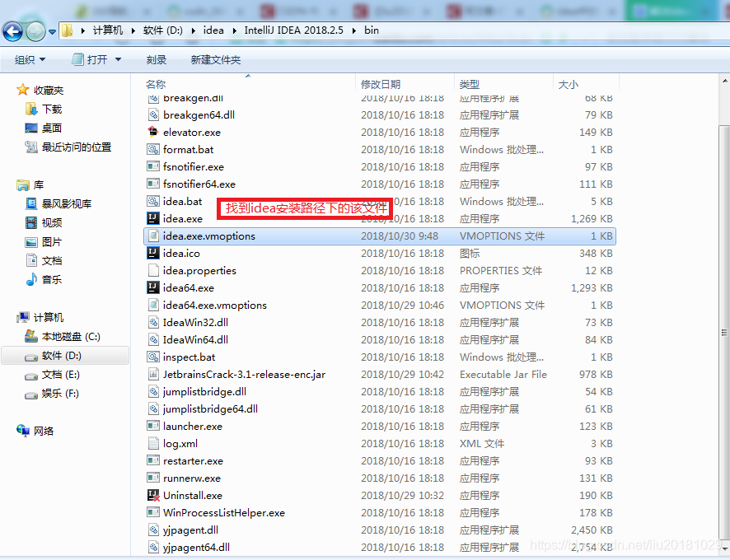Select IntelliJ IDEA 2018.2.5 breadcrumb segment
Image resolution: width=730 pixels, height=560 pixels.
pyautogui.click(x=294, y=30)
